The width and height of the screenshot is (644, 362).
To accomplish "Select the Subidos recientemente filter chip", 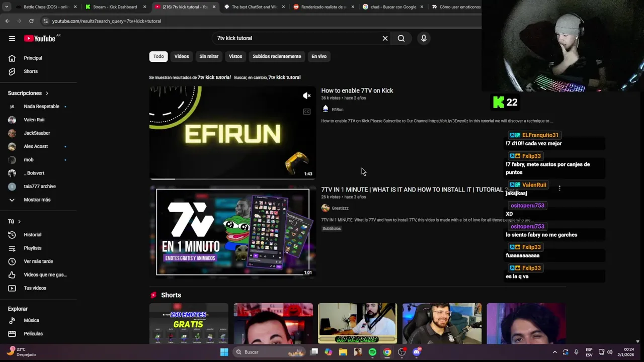I will (277, 56).
